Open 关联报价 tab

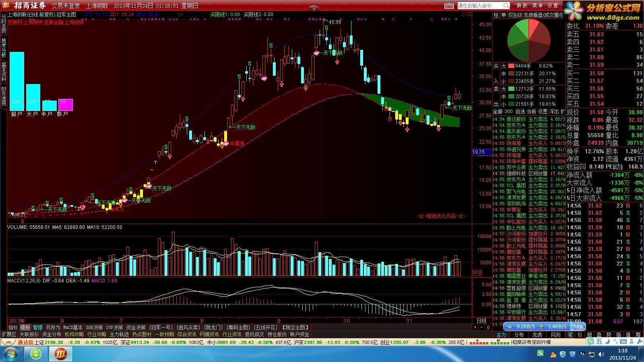click(x=29, y=334)
